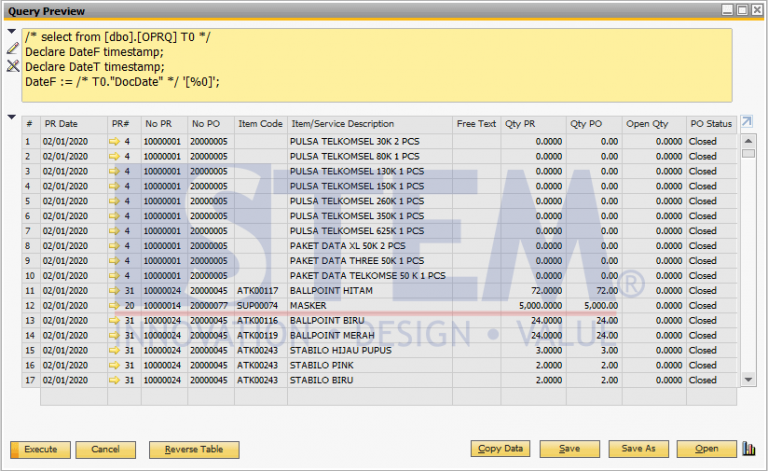Sort by the No PR column header
Screen dimensions: 768x471
coord(165,124)
